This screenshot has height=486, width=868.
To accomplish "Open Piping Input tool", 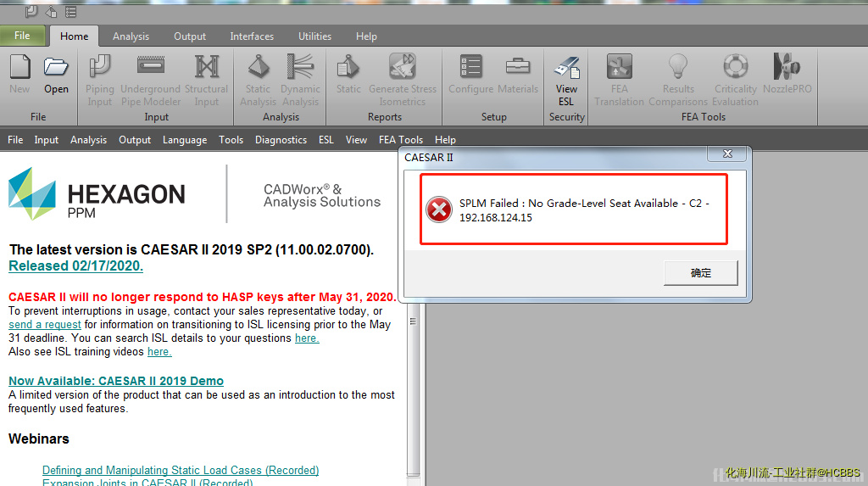I will coord(100,80).
